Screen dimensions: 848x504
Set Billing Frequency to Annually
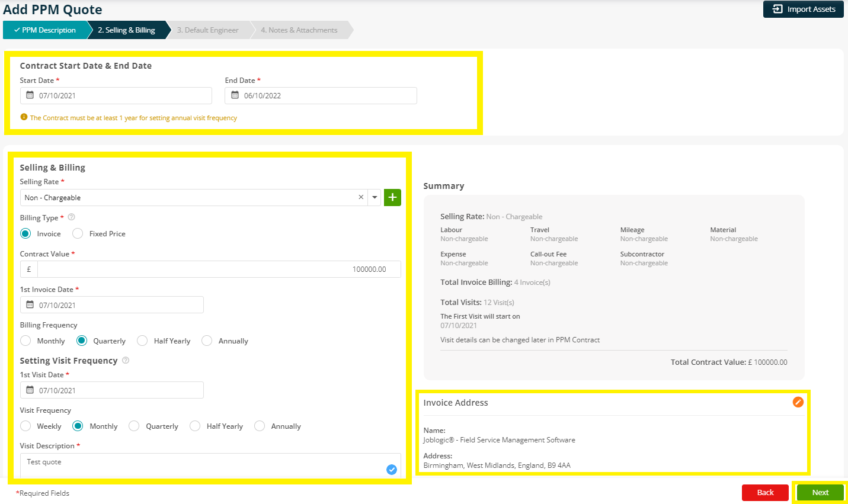click(207, 341)
